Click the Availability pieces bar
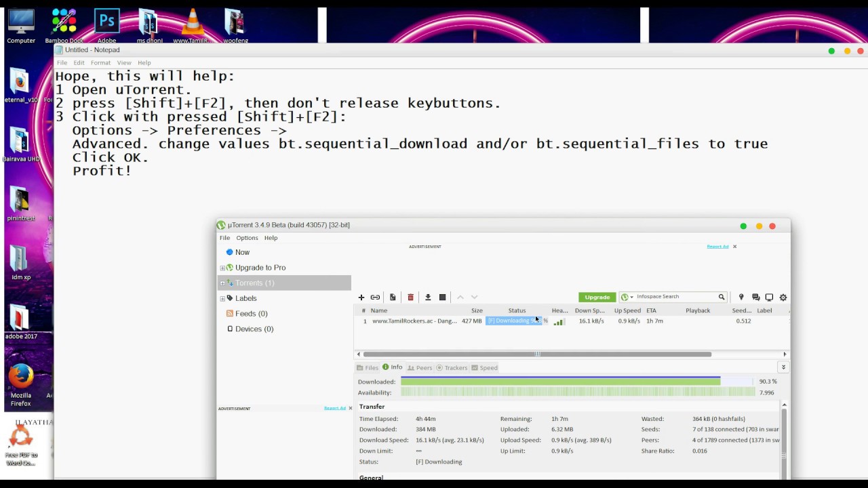This screenshot has height=488, width=868. coord(577,392)
